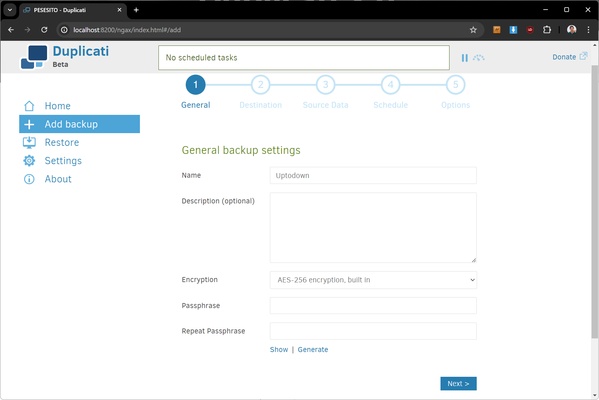Click the Options step label
Viewport: 599px width, 400px height.
point(455,105)
